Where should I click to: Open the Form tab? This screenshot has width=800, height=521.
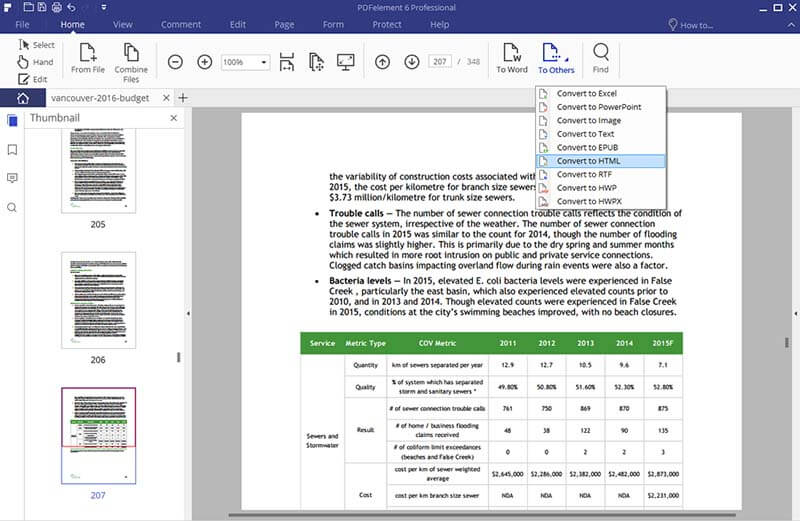click(x=333, y=24)
